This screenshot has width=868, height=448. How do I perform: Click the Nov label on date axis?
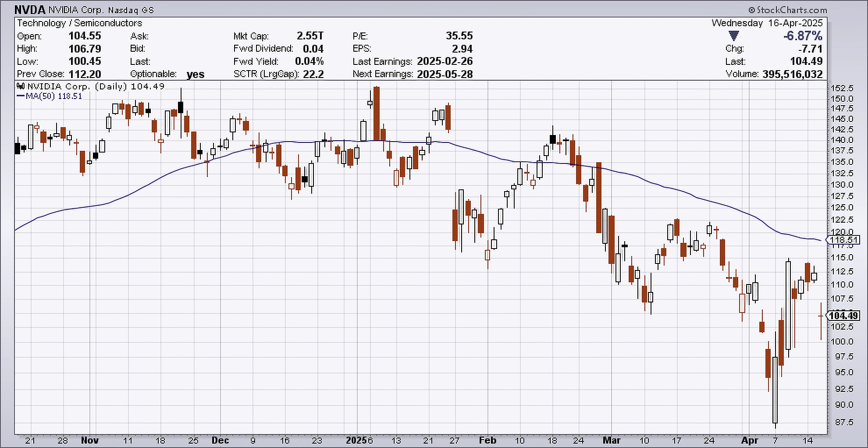tap(90, 441)
